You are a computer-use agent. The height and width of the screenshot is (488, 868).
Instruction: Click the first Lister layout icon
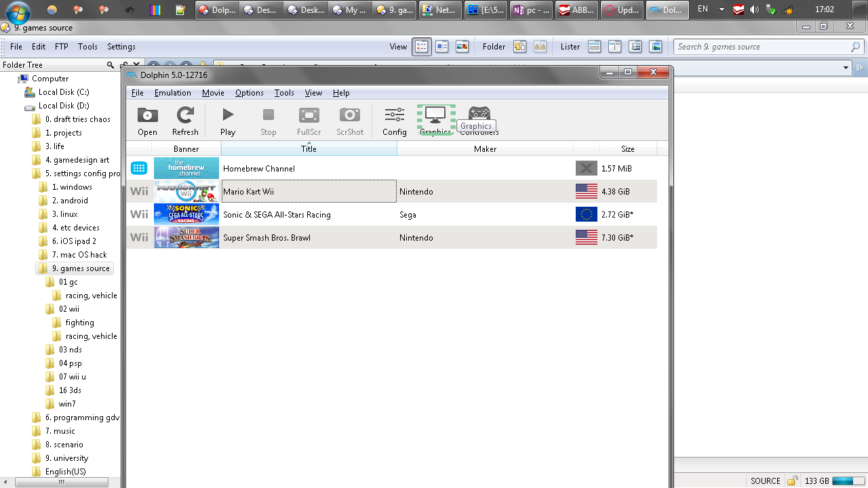point(595,47)
